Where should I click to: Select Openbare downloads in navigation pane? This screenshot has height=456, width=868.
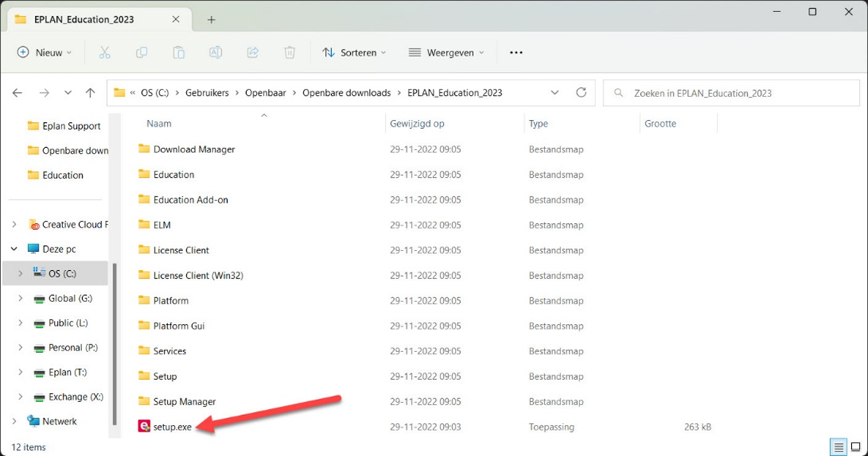68,150
